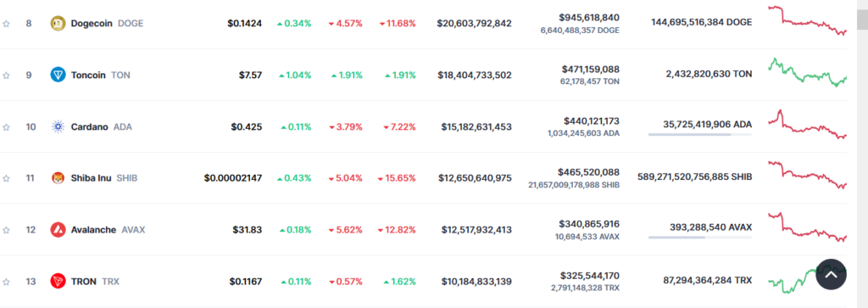The height and width of the screenshot is (308, 868).
Task: Add Shiba Inu to watchlist with star
Action: [x=6, y=178]
